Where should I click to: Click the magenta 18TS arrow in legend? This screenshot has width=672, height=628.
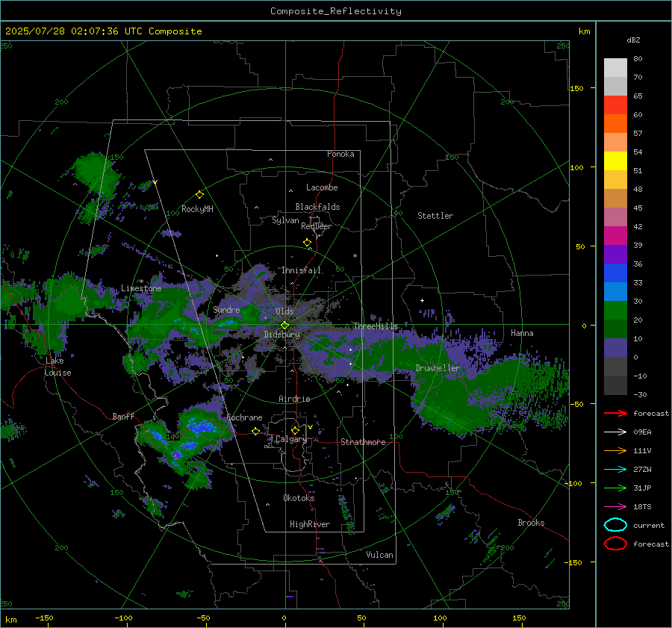pos(616,507)
